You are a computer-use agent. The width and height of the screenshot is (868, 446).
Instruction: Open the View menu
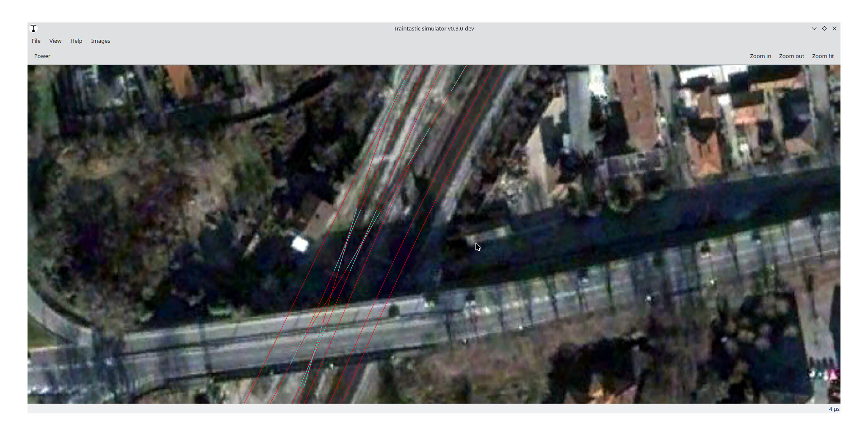(x=55, y=41)
